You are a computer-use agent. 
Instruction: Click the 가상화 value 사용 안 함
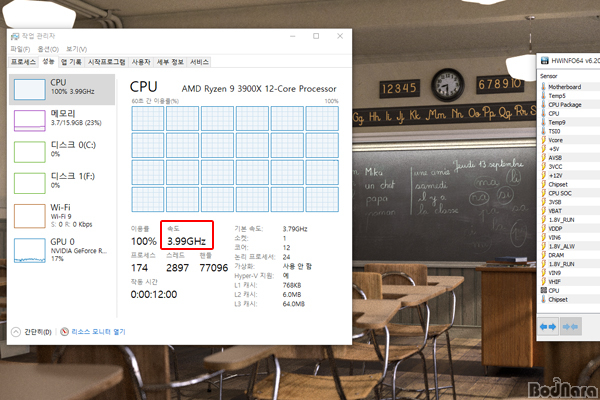pos(297,266)
